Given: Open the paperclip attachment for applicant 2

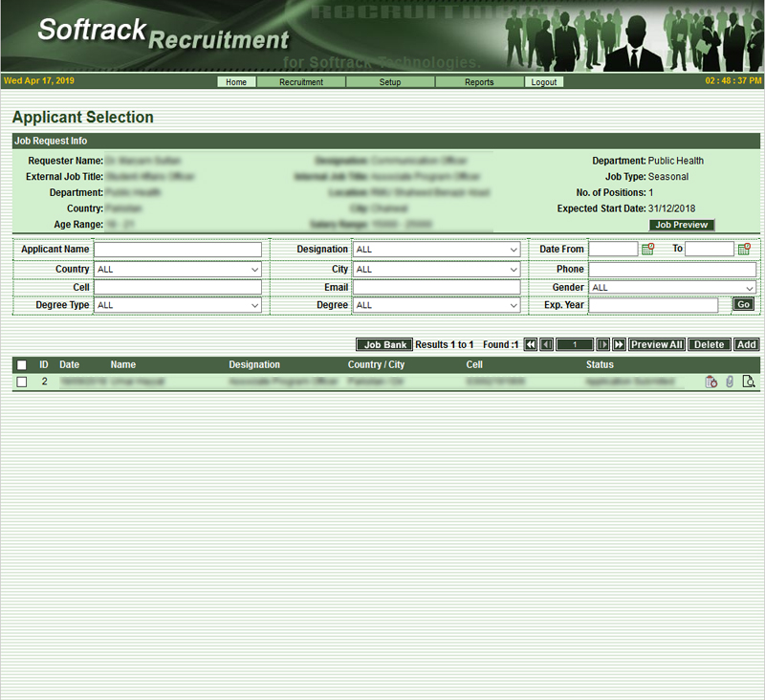Looking at the screenshot, I should click(x=730, y=382).
